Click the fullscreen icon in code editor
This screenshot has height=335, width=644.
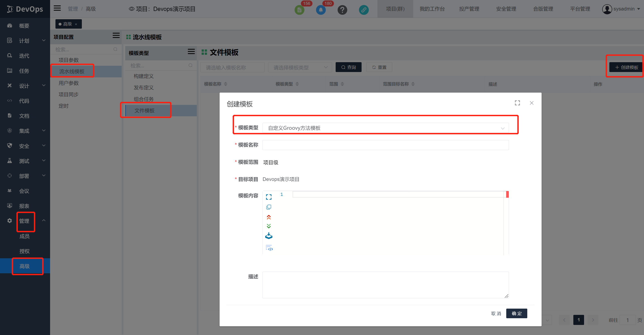point(269,197)
